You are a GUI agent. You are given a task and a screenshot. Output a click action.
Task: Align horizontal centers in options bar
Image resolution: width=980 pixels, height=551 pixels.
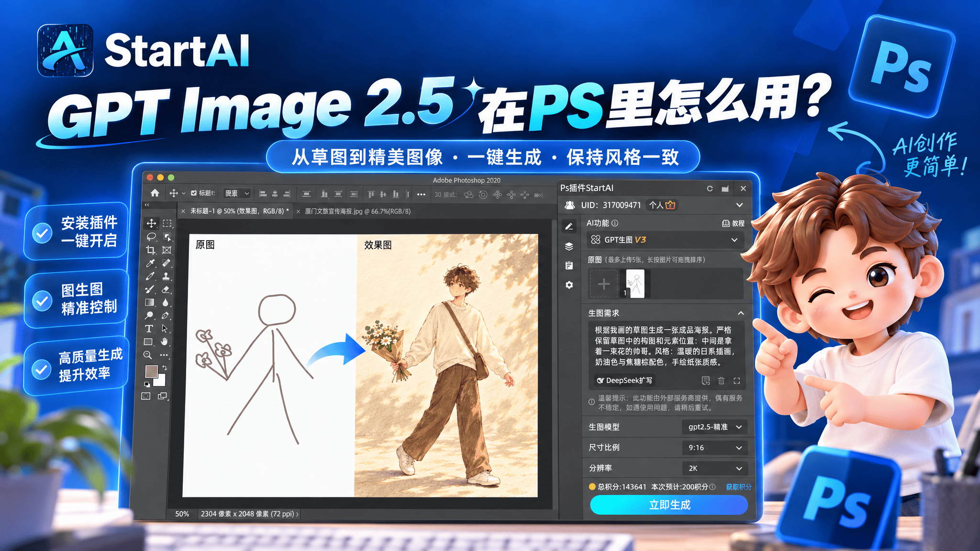tap(275, 194)
